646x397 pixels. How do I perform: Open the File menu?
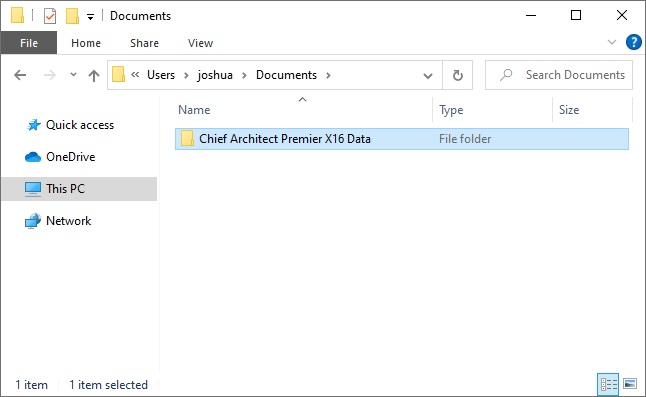click(x=29, y=43)
